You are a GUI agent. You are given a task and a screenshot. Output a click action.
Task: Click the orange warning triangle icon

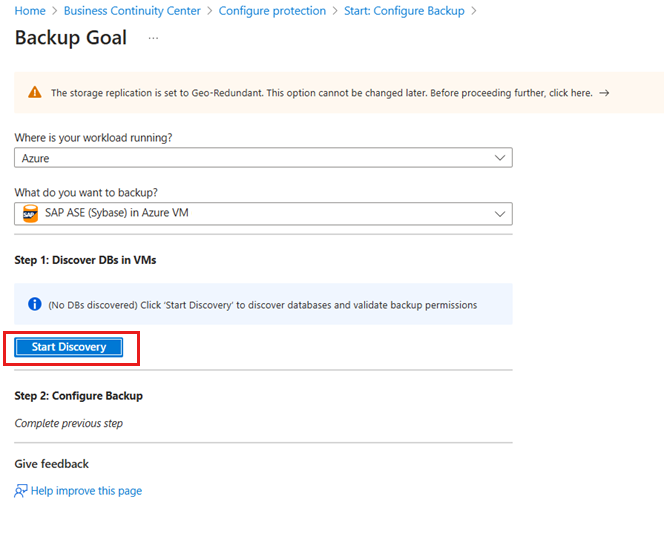click(x=35, y=92)
